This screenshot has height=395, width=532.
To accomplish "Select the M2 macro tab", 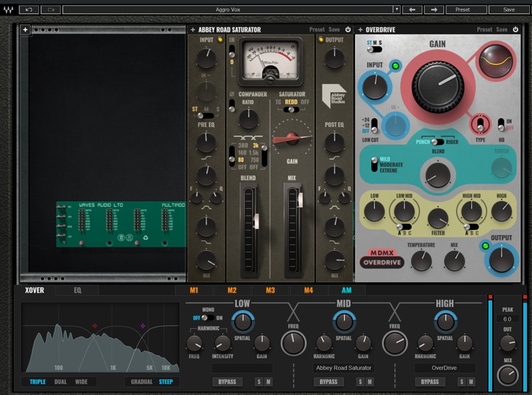I will (x=232, y=290).
